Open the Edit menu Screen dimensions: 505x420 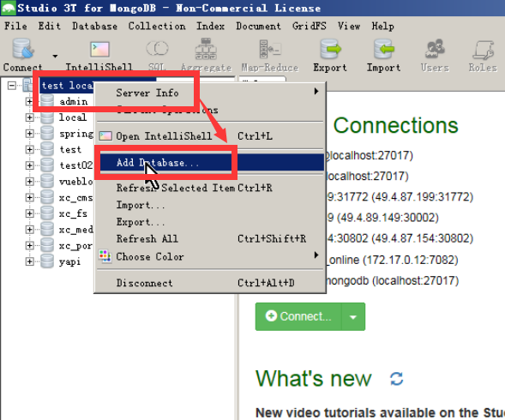click(49, 26)
